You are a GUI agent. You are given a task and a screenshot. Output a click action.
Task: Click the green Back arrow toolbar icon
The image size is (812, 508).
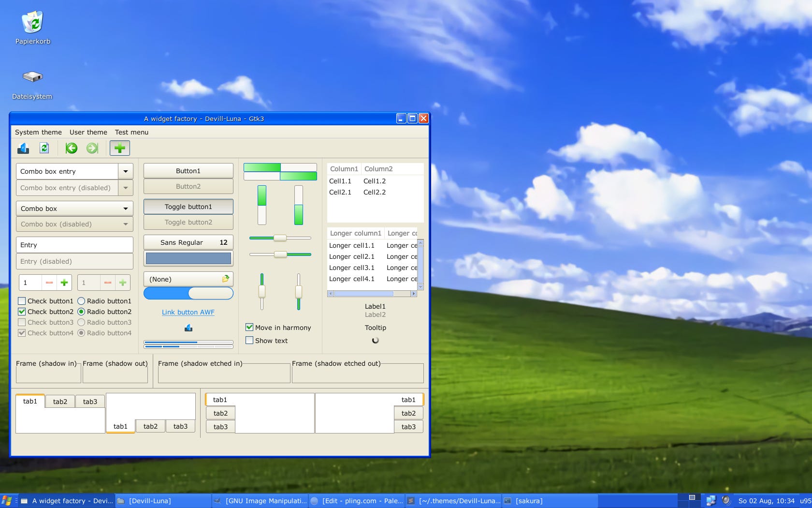(x=72, y=148)
